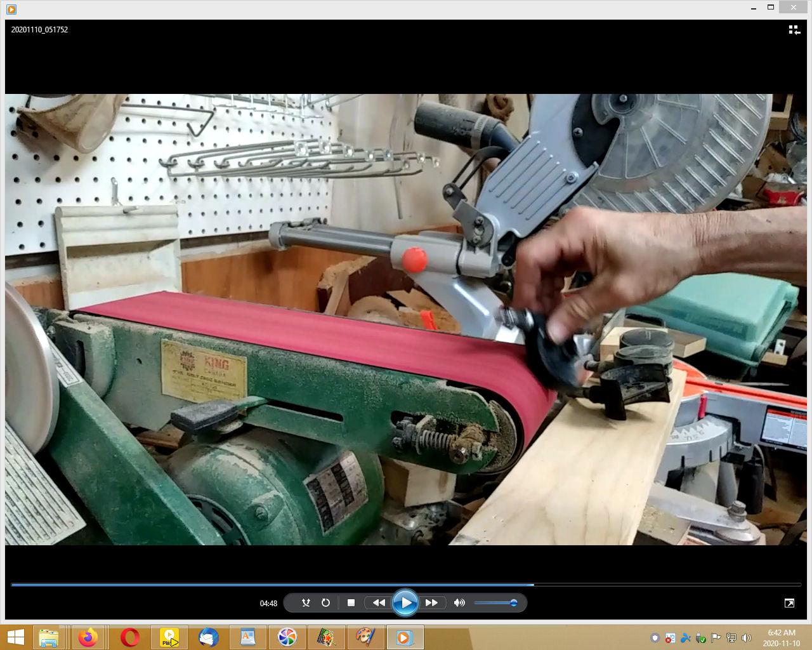Viewport: 812px width, 650px height.
Task: Click the Windows Media Player title icon
Action: pyautogui.click(x=11, y=9)
